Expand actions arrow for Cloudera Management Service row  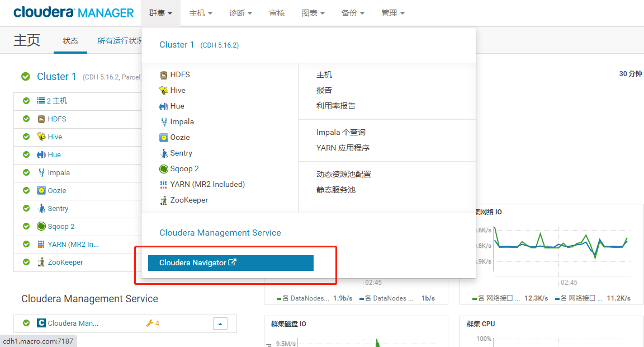(x=220, y=323)
